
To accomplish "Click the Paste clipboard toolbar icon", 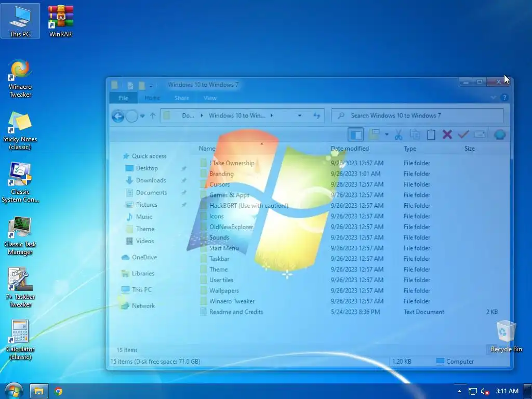I will click(x=431, y=135).
